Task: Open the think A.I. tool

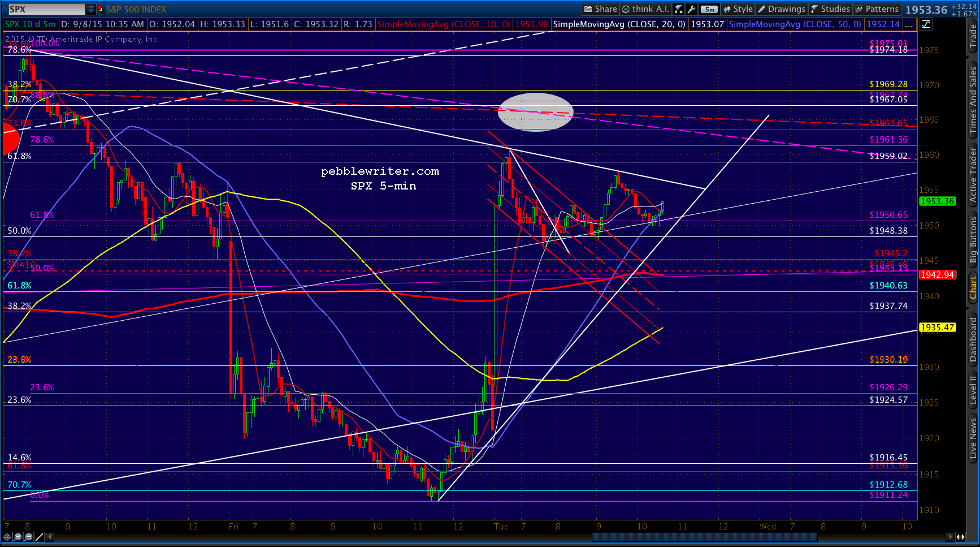Action: click(645, 9)
